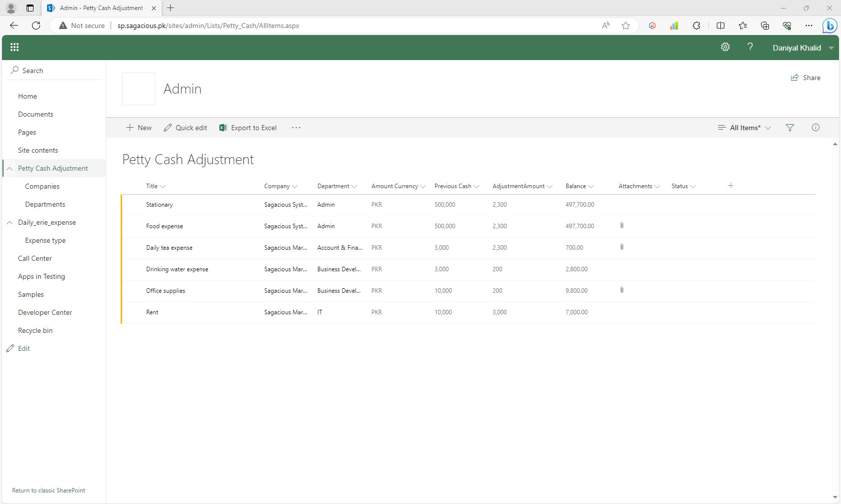Add this page to favorites star
The width and height of the screenshot is (841, 504).
(x=626, y=26)
